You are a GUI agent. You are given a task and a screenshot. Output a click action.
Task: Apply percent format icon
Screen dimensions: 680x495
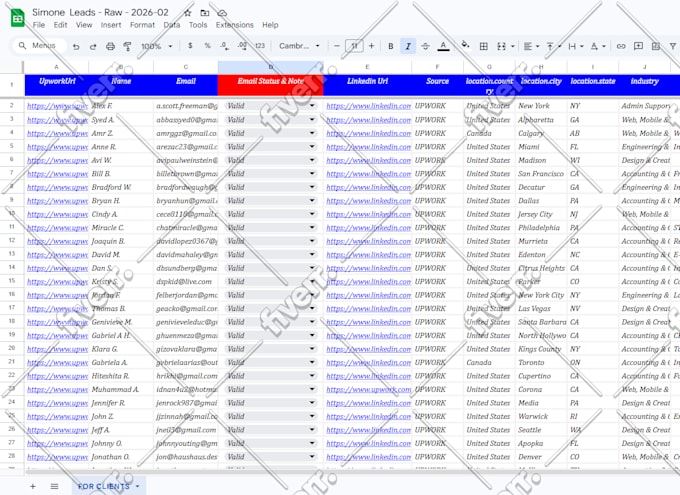[x=207, y=46]
